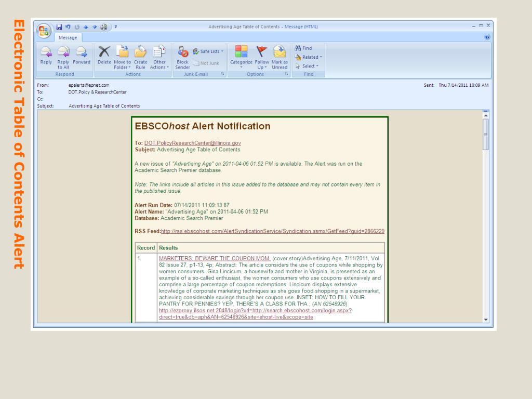Viewport: 532px width, 399px height.
Task: Reply to the message
Action: pyautogui.click(x=46, y=55)
